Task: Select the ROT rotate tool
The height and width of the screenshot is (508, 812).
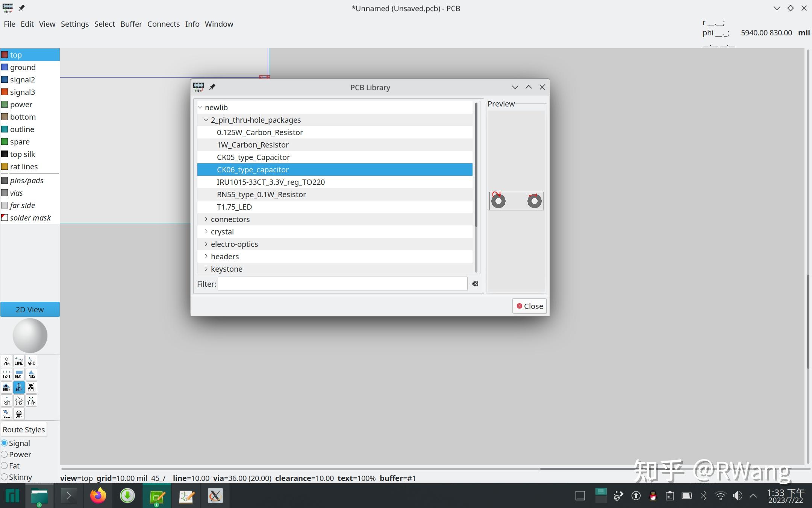Action: (x=6, y=401)
